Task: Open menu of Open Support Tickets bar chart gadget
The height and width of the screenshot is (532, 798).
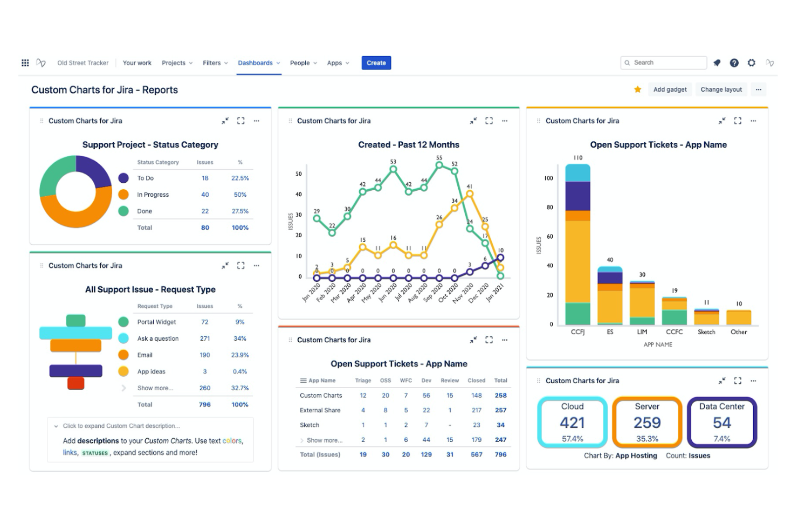Action: coord(753,121)
